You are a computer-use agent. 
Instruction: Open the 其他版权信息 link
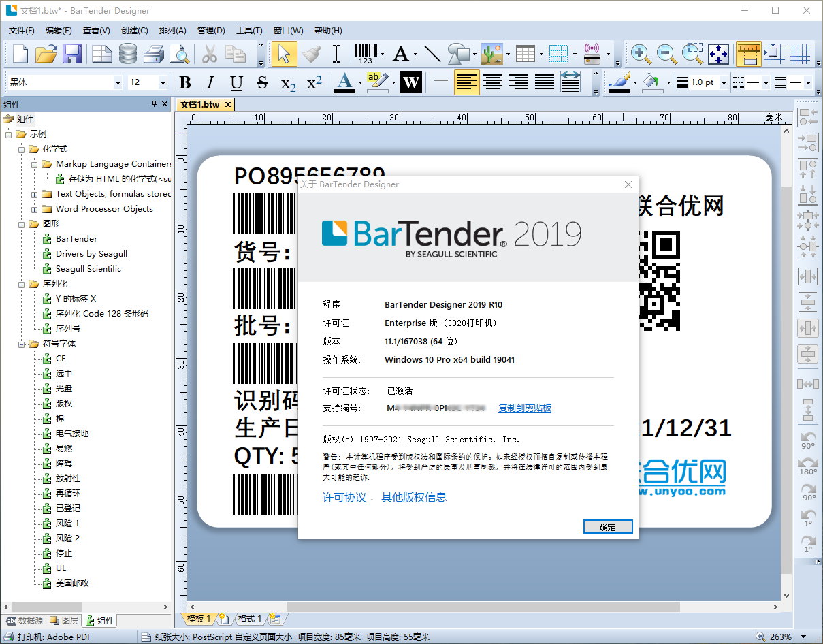coord(414,498)
